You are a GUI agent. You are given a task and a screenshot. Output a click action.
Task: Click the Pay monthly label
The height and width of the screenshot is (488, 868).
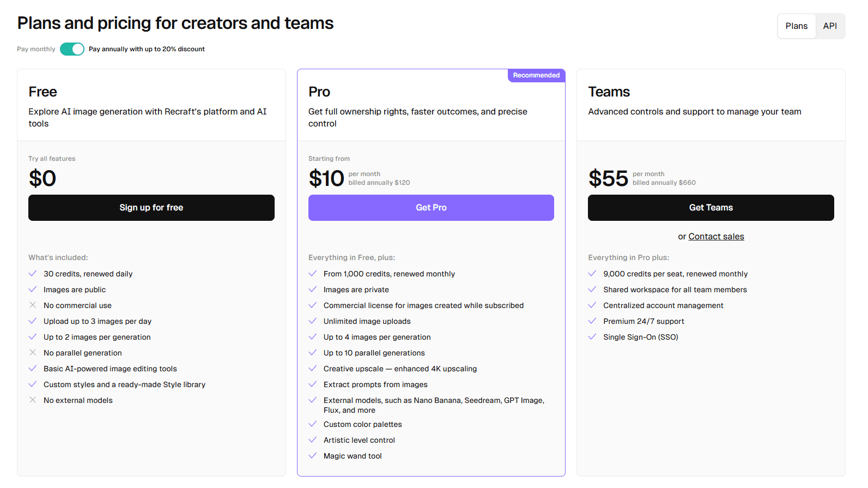click(36, 49)
